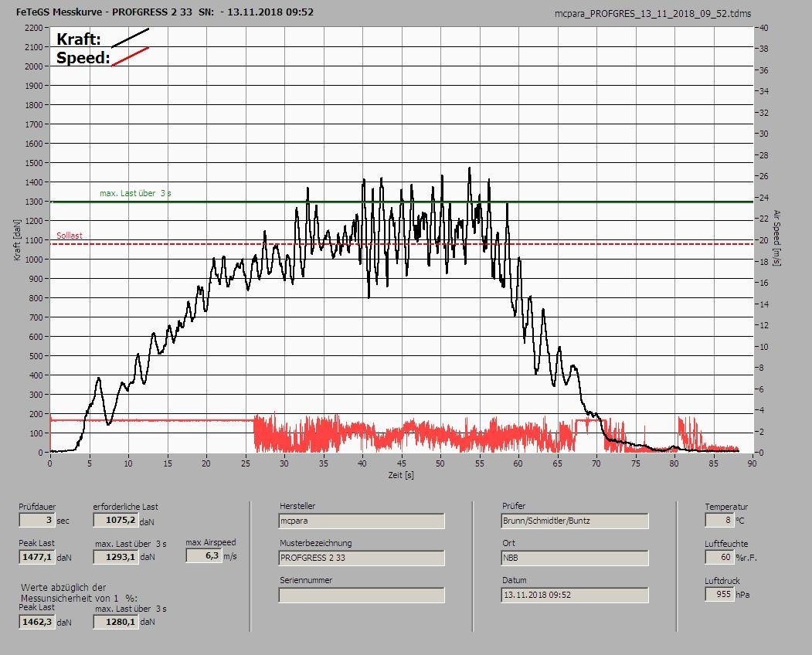Viewport: 812px width, 655px height.
Task: Click the green max. Last über 3 s label
Action: pyautogui.click(x=135, y=193)
